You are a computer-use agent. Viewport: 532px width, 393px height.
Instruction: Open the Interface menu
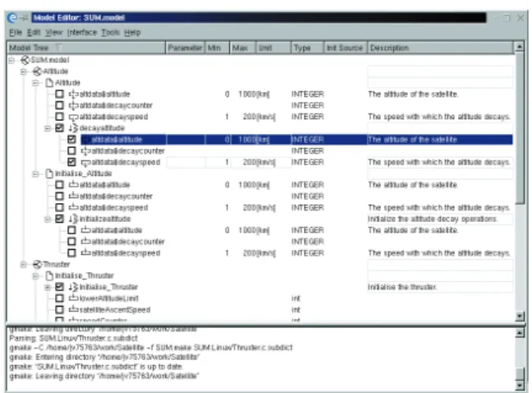tap(82, 33)
